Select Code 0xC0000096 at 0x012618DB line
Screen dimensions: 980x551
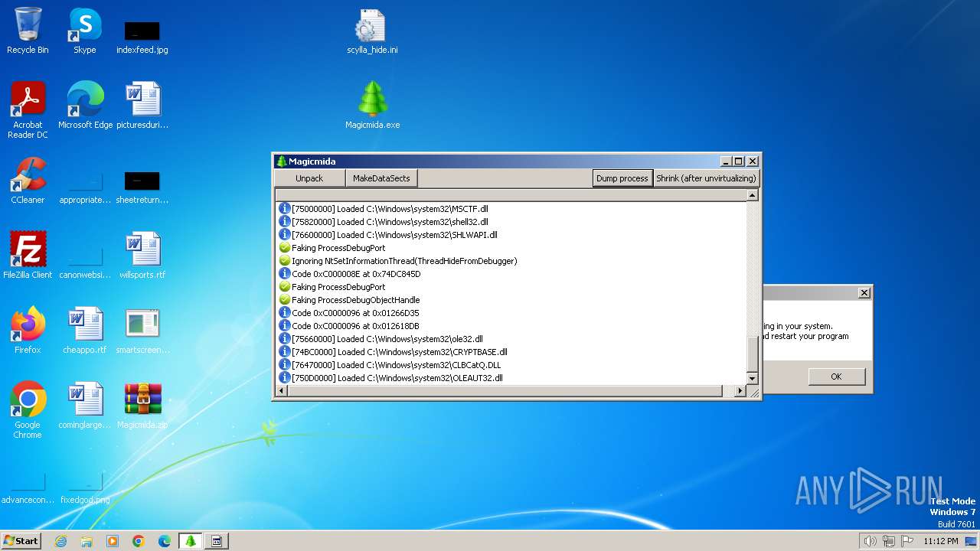click(355, 325)
